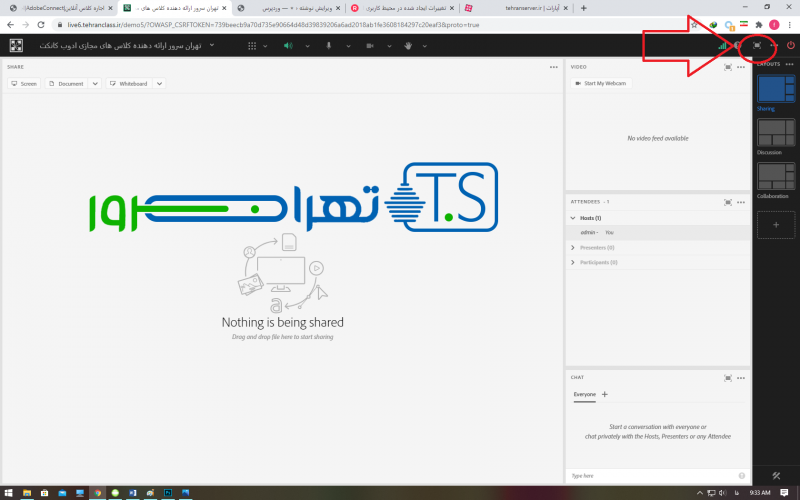Click the Adobe Connect logo icon
The height and width of the screenshot is (500, 800).
(x=16, y=45)
